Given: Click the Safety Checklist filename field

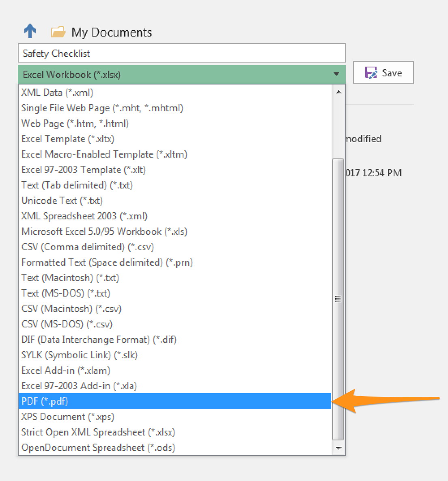Looking at the screenshot, I should (181, 53).
